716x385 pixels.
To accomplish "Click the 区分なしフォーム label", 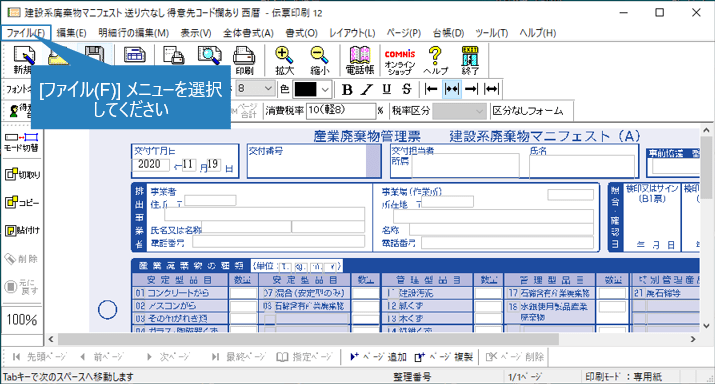I will pos(527,111).
